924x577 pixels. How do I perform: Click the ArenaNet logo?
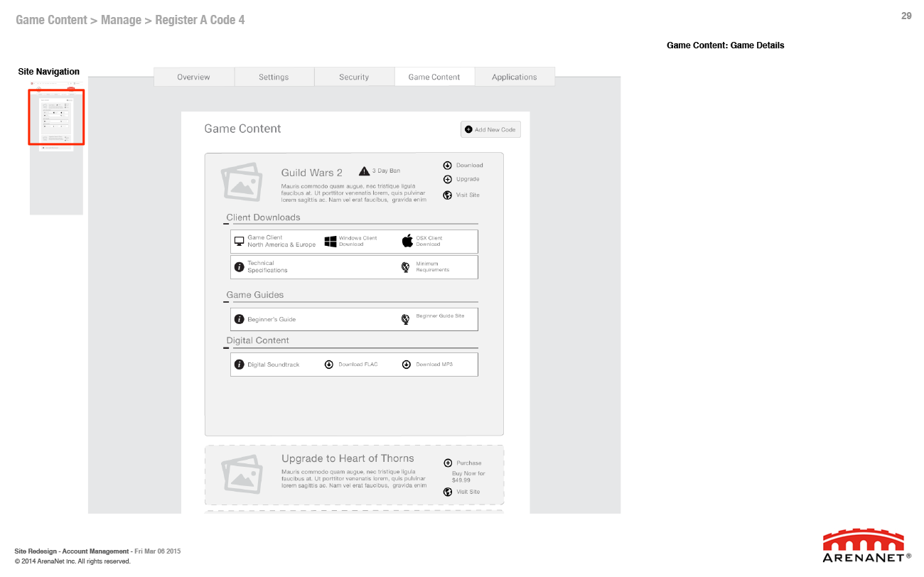coord(867,546)
